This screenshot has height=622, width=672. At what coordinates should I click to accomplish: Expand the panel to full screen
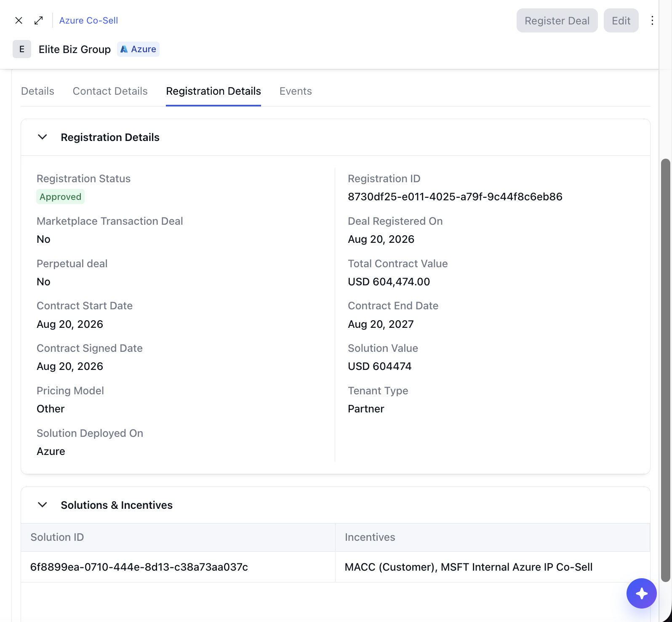39,20
